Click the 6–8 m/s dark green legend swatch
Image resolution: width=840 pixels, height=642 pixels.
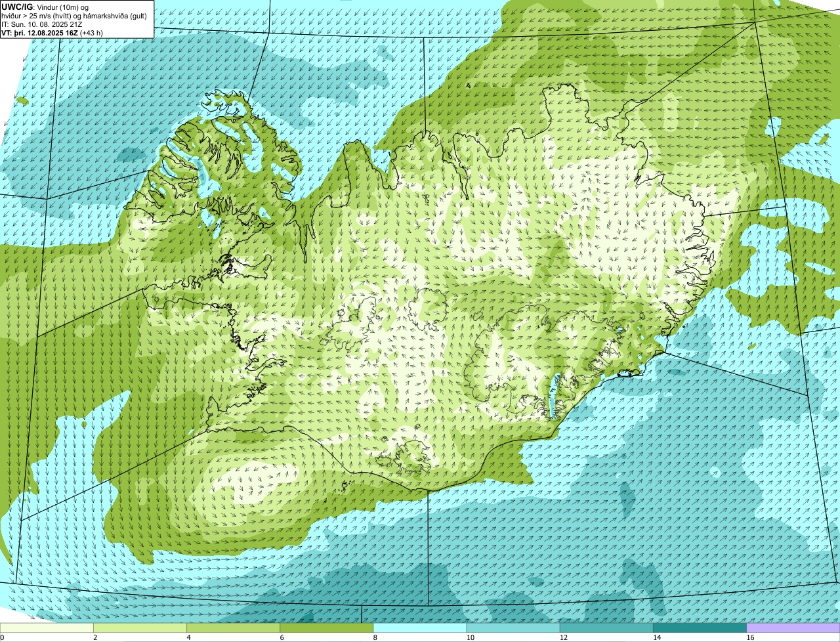pyautogui.click(x=327, y=628)
